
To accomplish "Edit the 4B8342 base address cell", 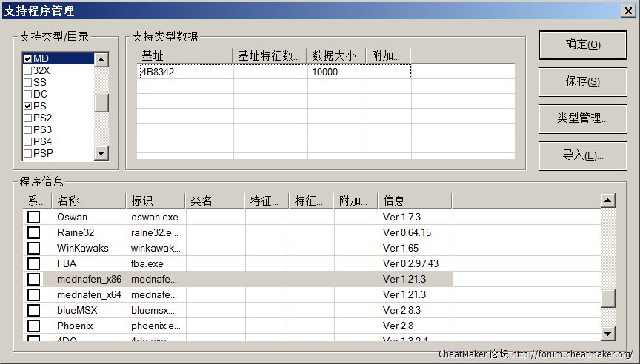I will (185, 72).
